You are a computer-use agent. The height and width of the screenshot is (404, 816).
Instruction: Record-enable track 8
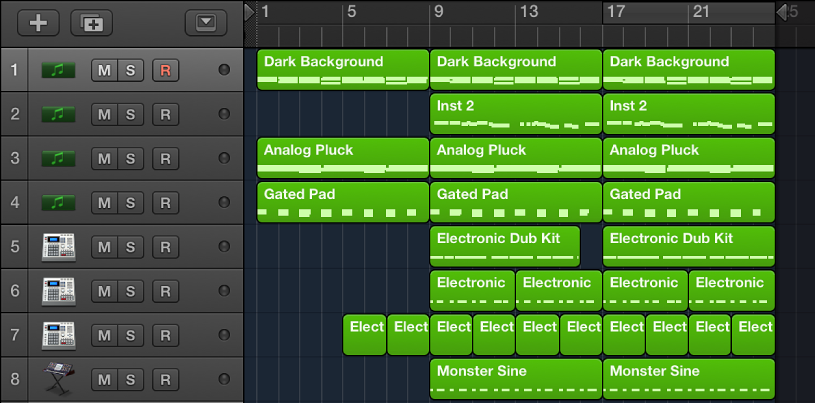(165, 378)
